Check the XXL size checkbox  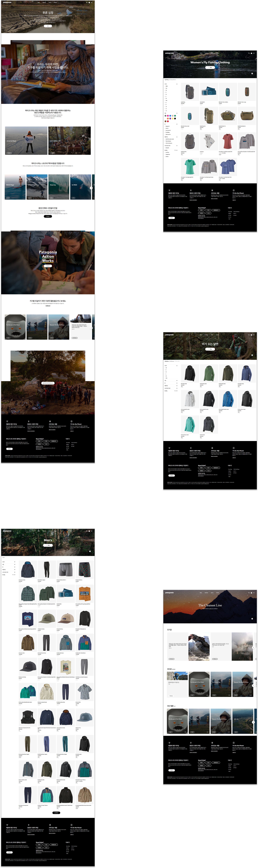(165, 100)
